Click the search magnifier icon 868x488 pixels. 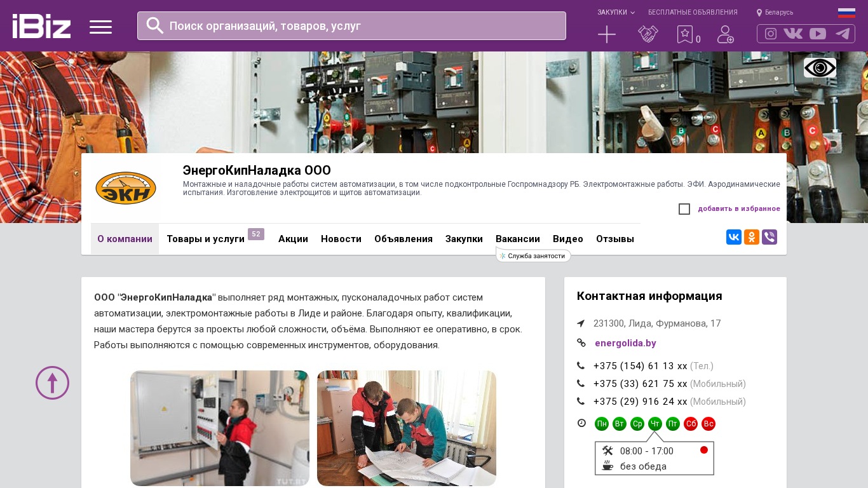(x=155, y=25)
